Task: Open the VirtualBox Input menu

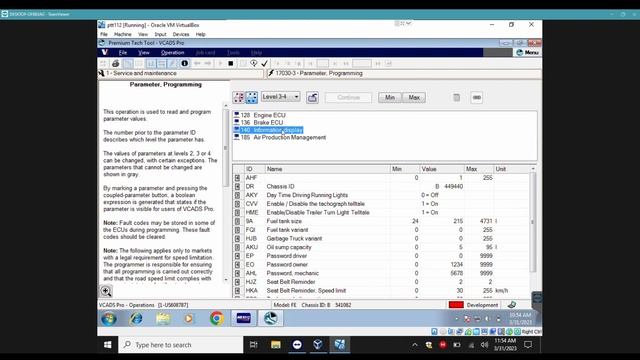Action: tap(160, 35)
